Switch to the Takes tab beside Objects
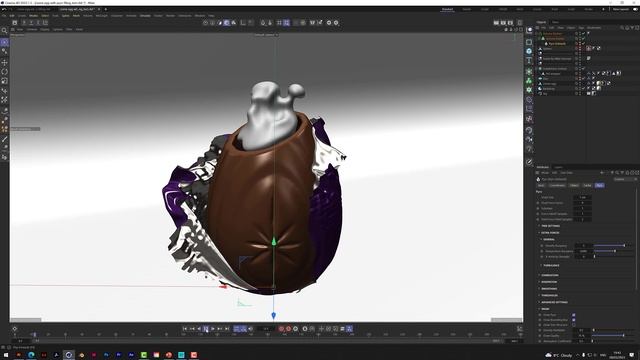Image resolution: width=640 pixels, height=360 pixels. tap(556, 22)
